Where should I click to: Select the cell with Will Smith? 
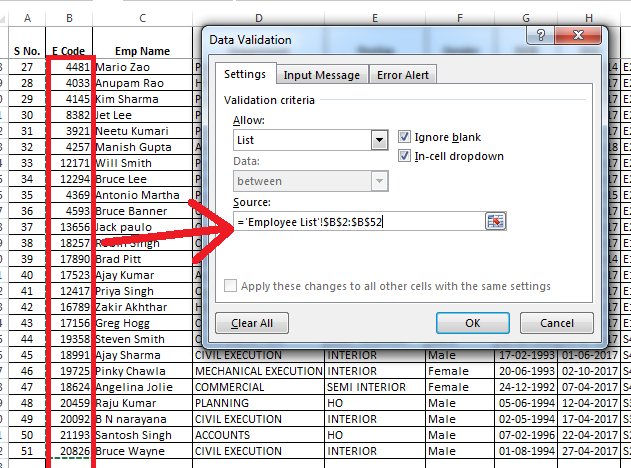tap(142, 163)
